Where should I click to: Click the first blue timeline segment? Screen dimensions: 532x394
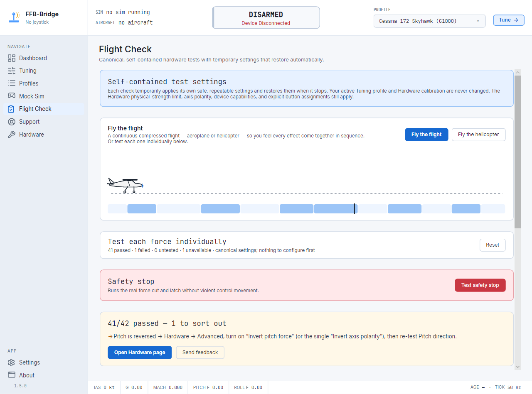click(142, 209)
